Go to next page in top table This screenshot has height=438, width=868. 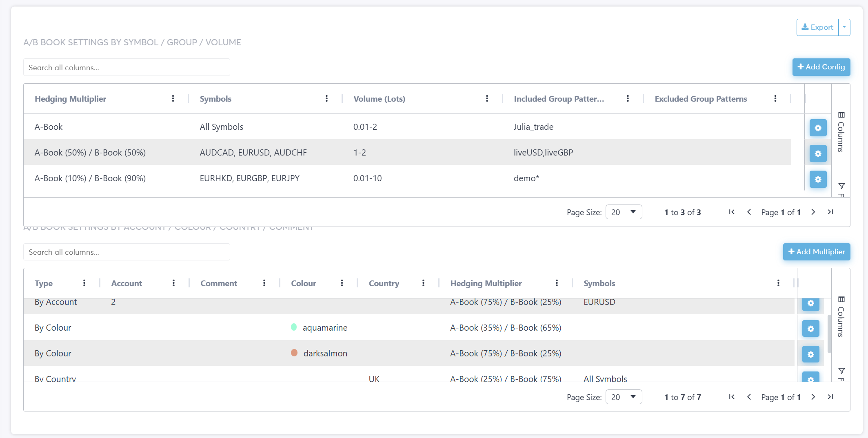coord(813,212)
